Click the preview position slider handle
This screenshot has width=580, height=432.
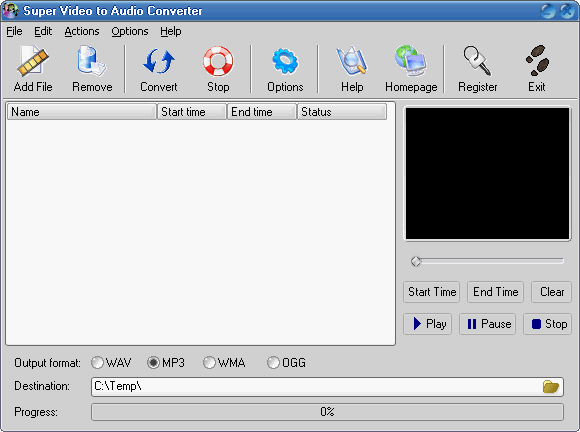coord(416,261)
